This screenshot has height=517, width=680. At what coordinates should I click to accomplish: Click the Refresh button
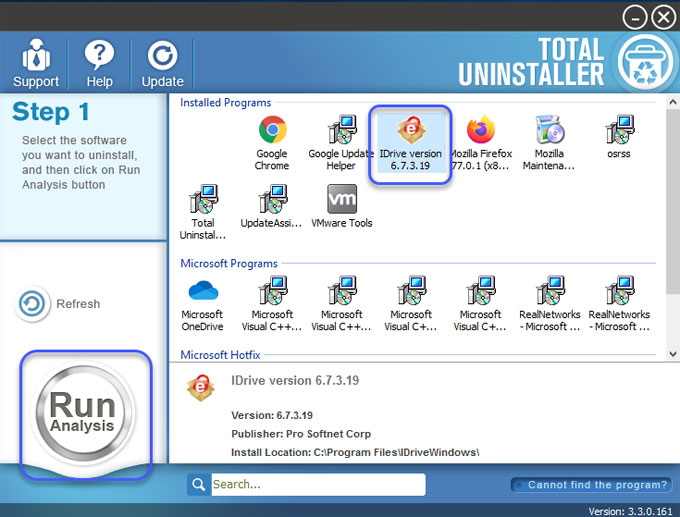(57, 304)
